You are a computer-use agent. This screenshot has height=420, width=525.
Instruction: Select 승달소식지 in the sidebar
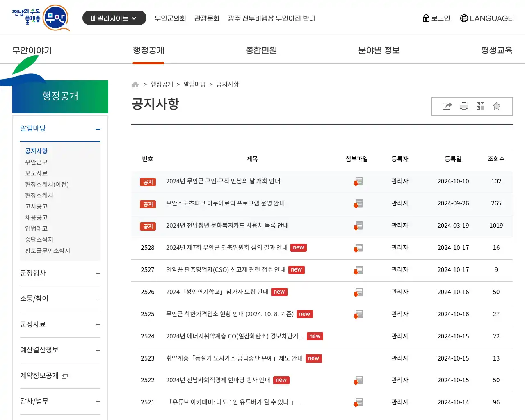pos(39,240)
